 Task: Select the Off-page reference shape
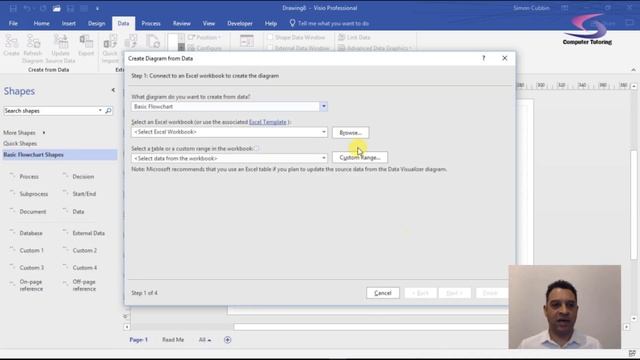[x=80, y=285]
